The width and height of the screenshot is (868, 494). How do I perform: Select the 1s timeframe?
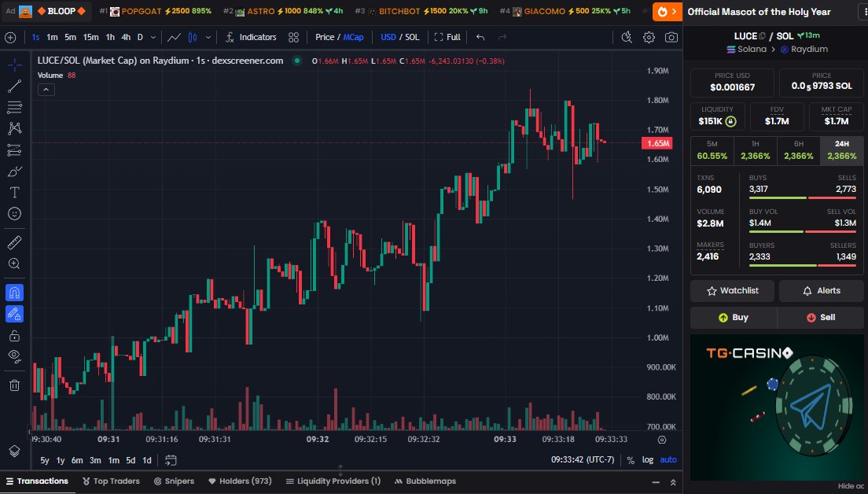[35, 37]
